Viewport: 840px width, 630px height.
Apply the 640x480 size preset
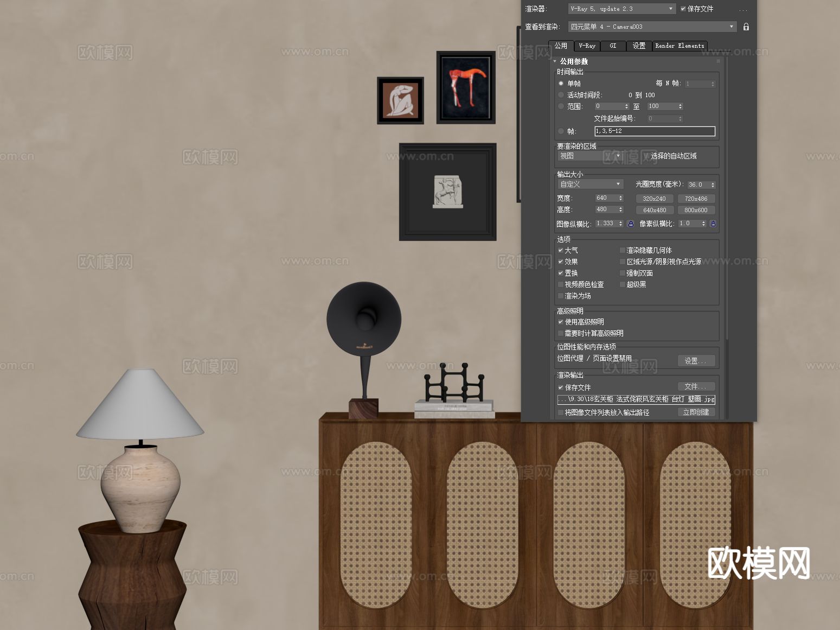pos(654,210)
